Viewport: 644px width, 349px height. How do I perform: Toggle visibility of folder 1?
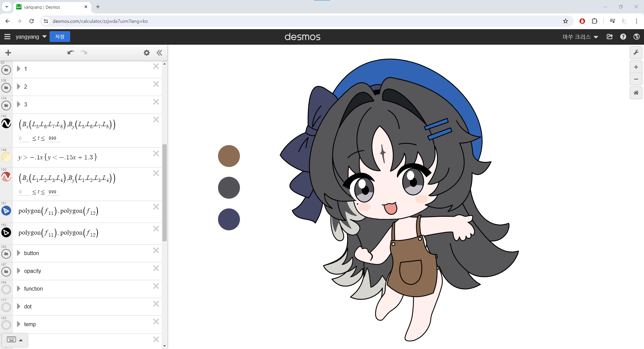click(6, 70)
